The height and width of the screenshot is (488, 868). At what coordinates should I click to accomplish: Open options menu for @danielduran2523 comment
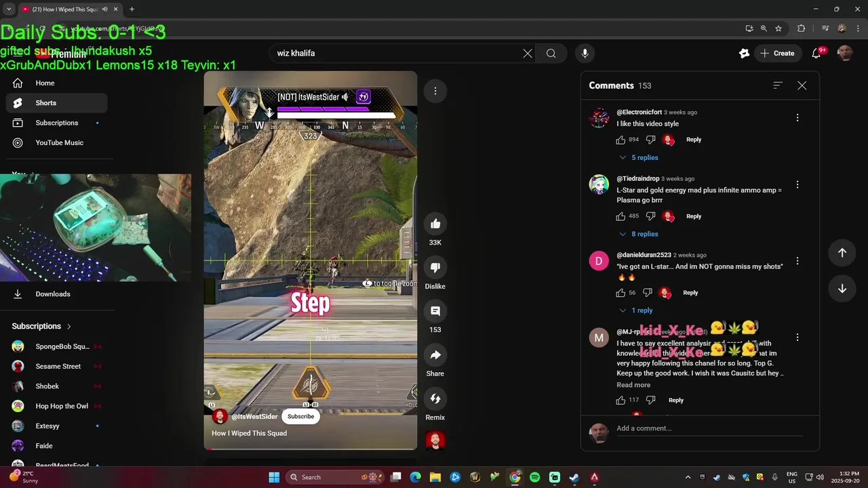point(797,261)
